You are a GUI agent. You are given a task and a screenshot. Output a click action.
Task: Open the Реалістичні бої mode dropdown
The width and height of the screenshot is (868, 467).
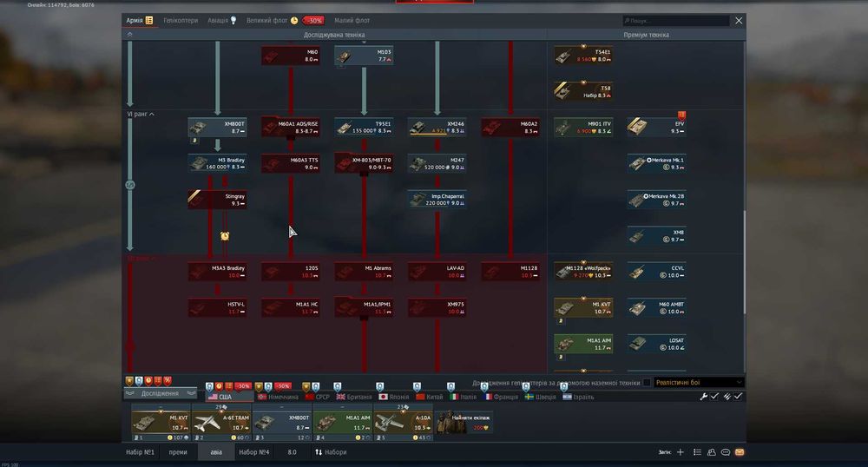(698, 382)
